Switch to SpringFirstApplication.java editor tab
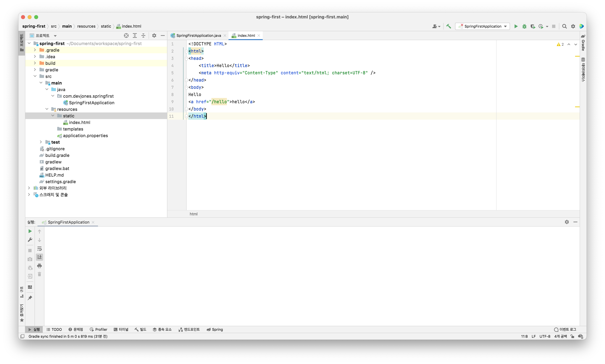Screen dimensions: 605x364 coord(198,36)
